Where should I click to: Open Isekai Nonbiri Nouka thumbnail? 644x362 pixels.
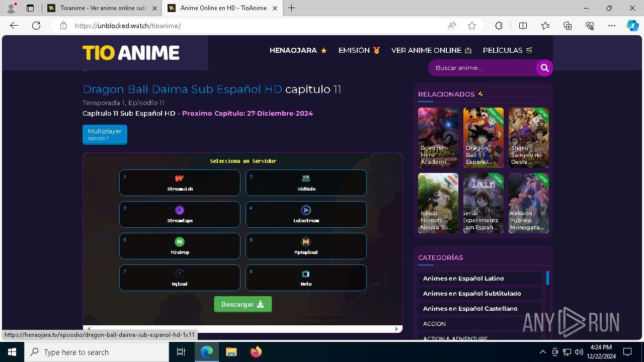click(x=438, y=203)
